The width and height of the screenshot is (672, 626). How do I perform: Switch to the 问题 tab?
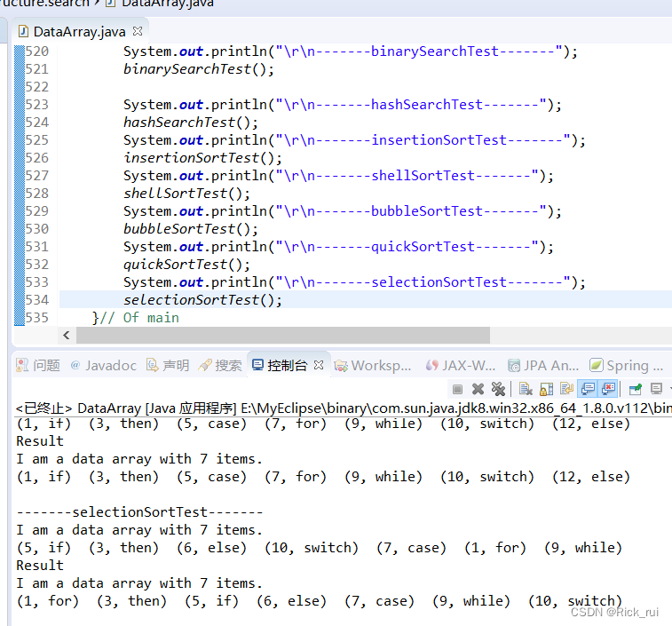point(38,365)
